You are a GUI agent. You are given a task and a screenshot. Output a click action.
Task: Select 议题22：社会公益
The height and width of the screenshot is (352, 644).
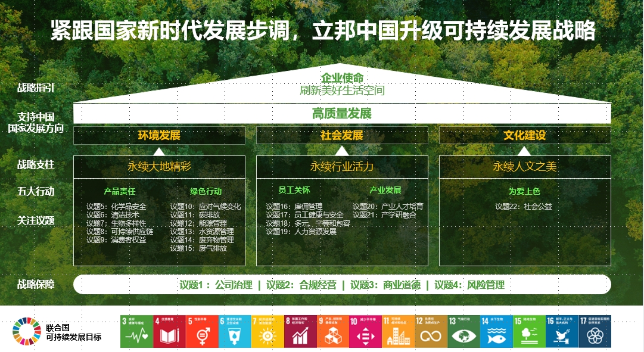coord(524,207)
